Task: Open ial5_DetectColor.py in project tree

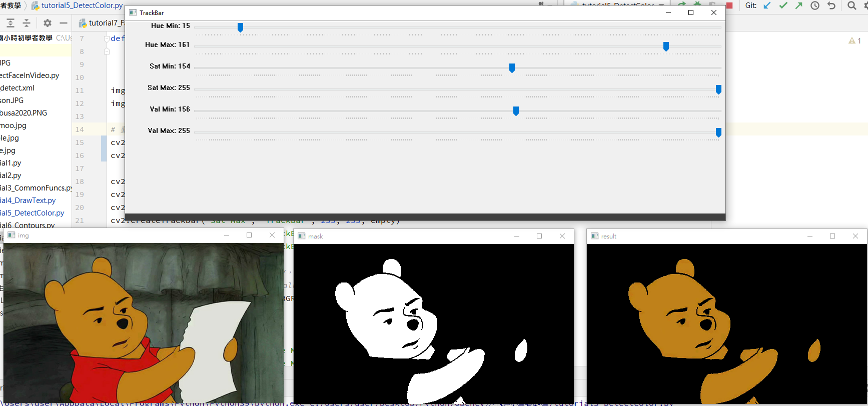Action: click(x=32, y=212)
